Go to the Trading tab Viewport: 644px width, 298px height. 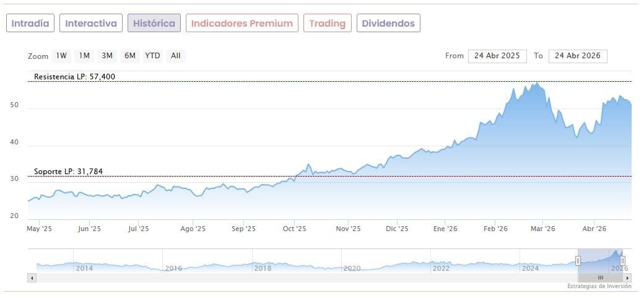pos(327,24)
